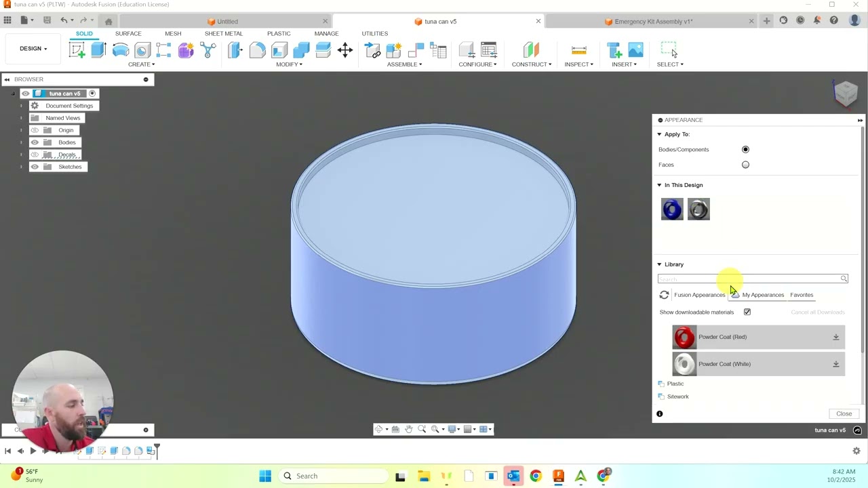The height and width of the screenshot is (488, 868).
Task: Click the Move/Copy arrows icon
Action: click(345, 49)
